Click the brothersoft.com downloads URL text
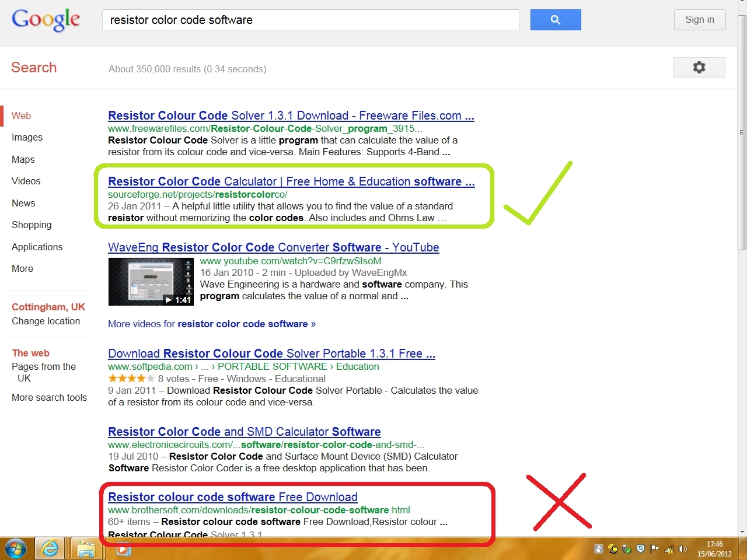This screenshot has width=747, height=560. (259, 510)
